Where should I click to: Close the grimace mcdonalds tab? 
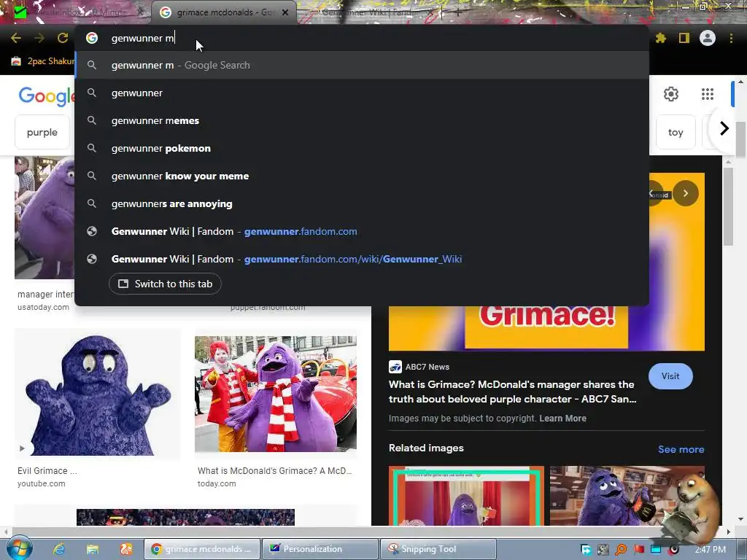[x=285, y=12]
